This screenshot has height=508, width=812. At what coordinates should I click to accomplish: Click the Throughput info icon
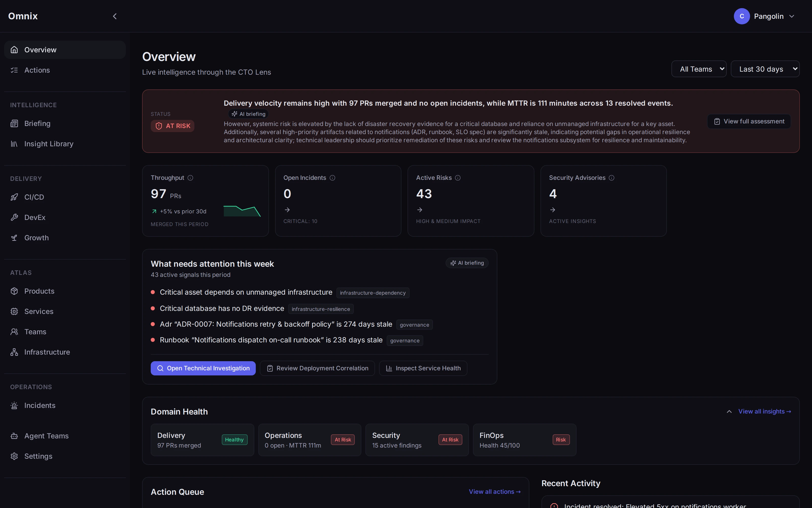[x=190, y=178]
